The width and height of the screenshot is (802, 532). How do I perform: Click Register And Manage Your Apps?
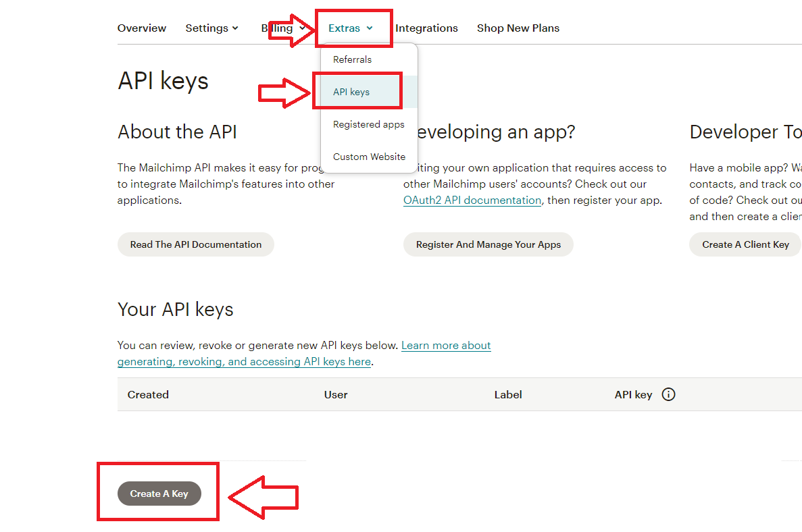[488, 244]
